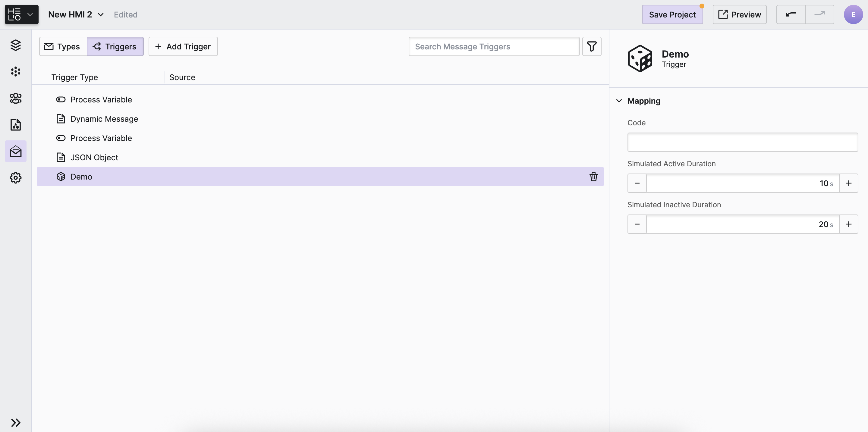
Task: Click the Add Trigger button
Action: click(x=183, y=46)
